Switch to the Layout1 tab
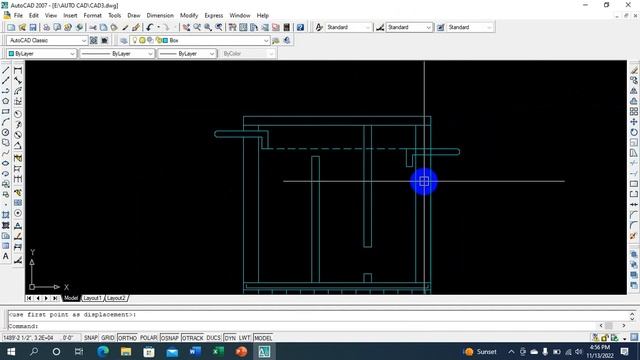This screenshot has width=640, height=360. [92, 298]
